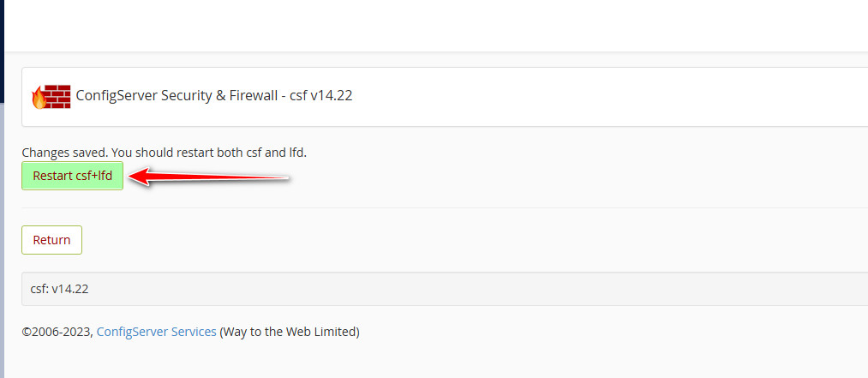Click the empty area below the copyright line
The image size is (868, 378).
coord(428,360)
